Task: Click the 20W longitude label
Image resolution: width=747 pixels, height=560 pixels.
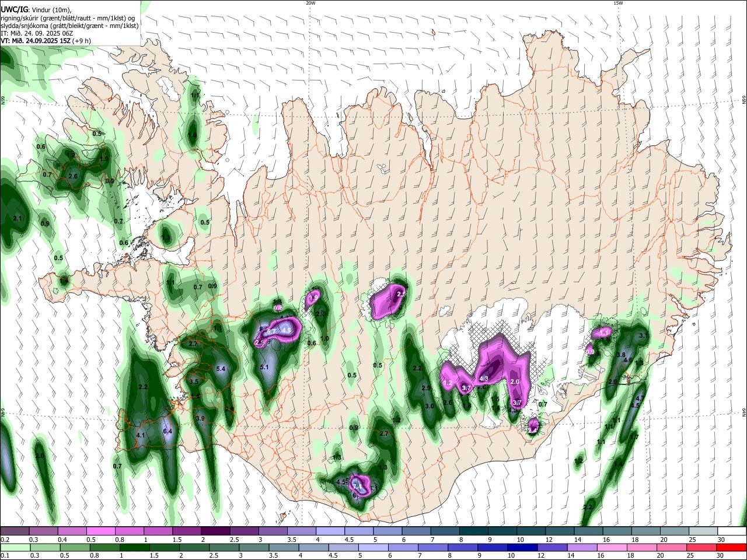Action: (311, 3)
